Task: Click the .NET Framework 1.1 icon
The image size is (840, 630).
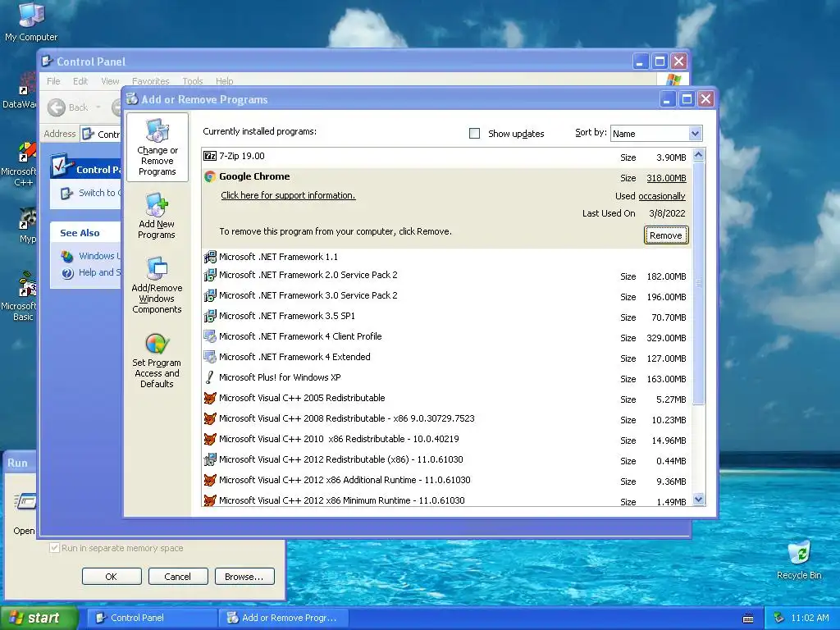Action: click(210, 257)
